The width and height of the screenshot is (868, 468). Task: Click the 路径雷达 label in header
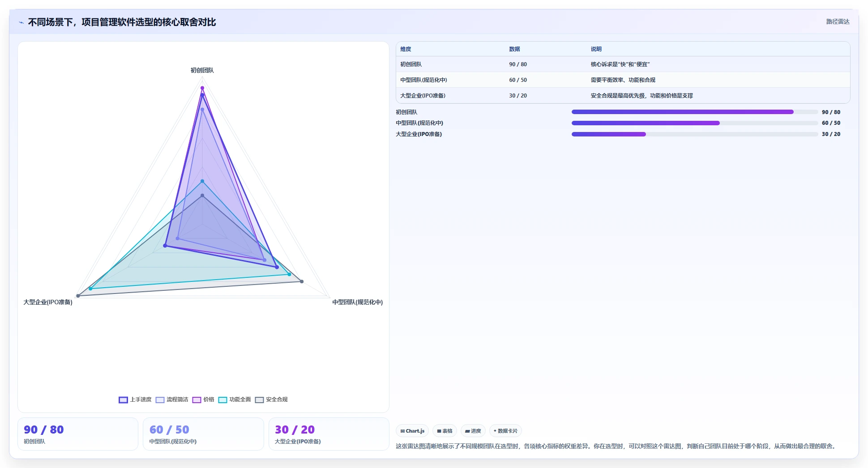(x=838, y=21)
